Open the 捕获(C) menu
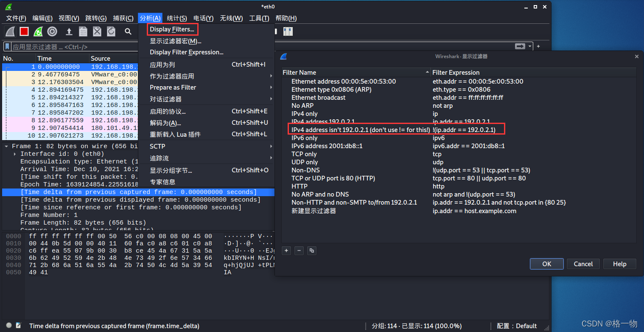 click(x=123, y=18)
